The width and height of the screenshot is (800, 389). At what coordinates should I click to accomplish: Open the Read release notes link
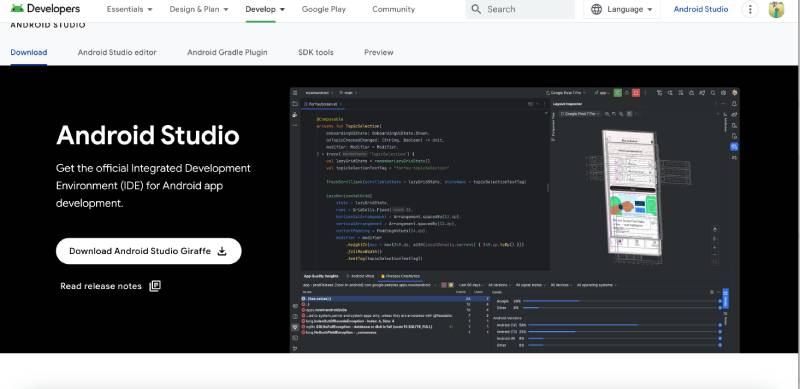tap(110, 286)
